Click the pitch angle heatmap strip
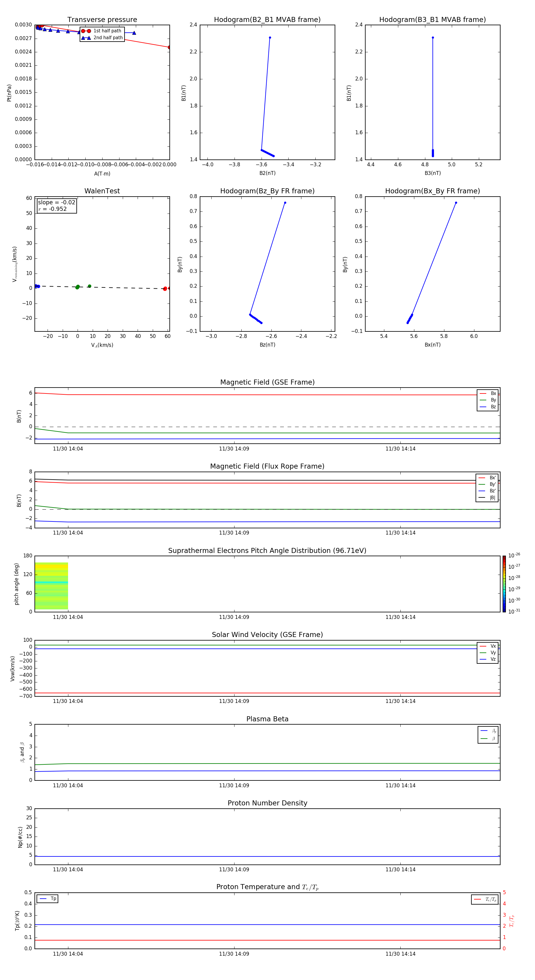 pyautogui.click(x=51, y=586)
